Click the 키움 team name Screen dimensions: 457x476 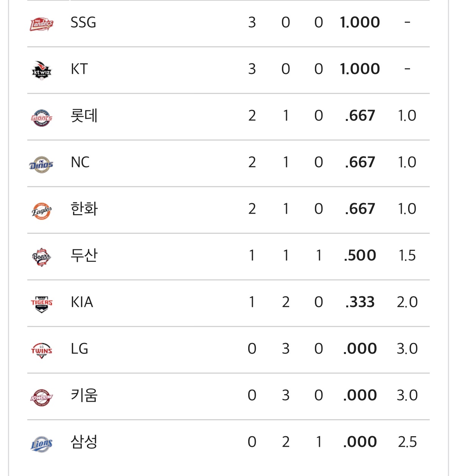click(84, 395)
